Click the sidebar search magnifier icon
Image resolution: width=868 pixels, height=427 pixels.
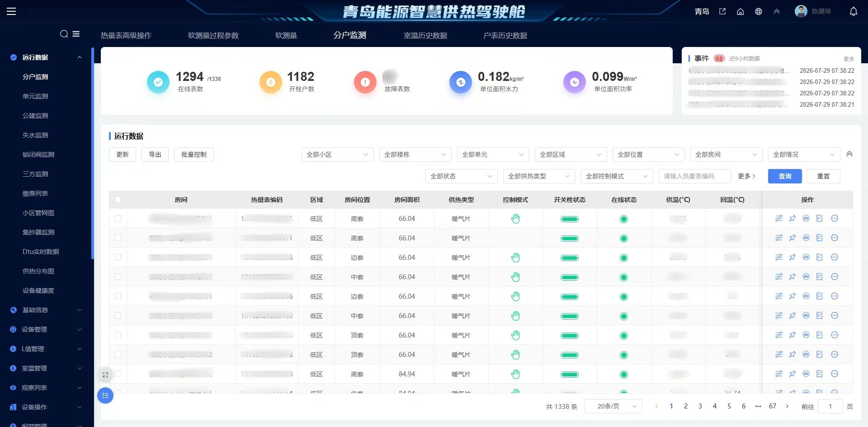tap(64, 34)
